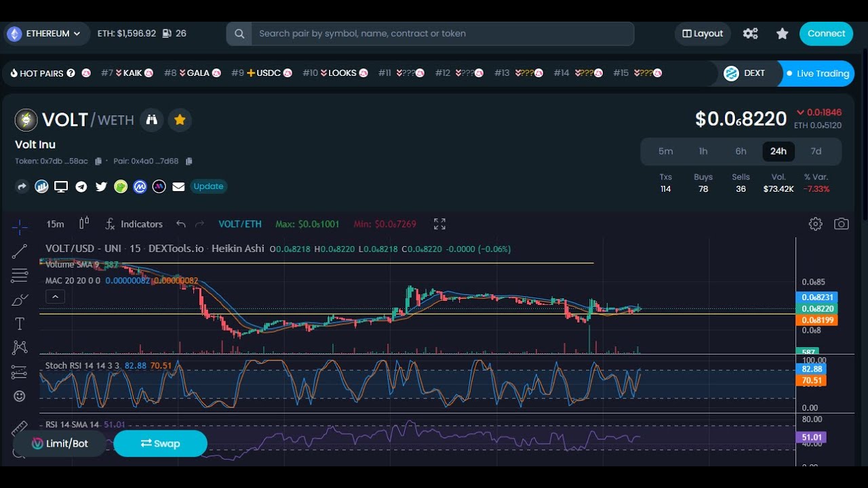Click the gas price indicator showing 26
The width and height of the screenshot is (868, 488).
174,33
